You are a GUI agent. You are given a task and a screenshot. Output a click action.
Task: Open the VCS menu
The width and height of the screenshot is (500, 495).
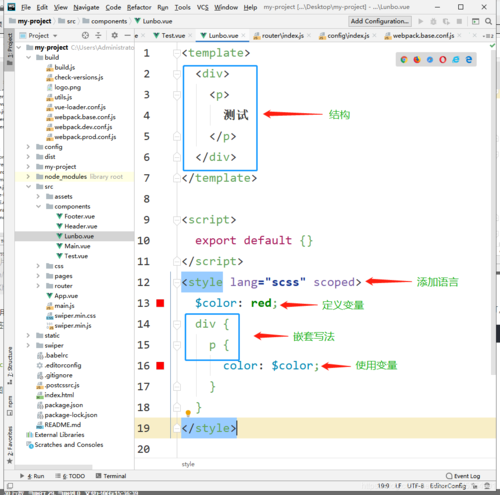(202, 7)
